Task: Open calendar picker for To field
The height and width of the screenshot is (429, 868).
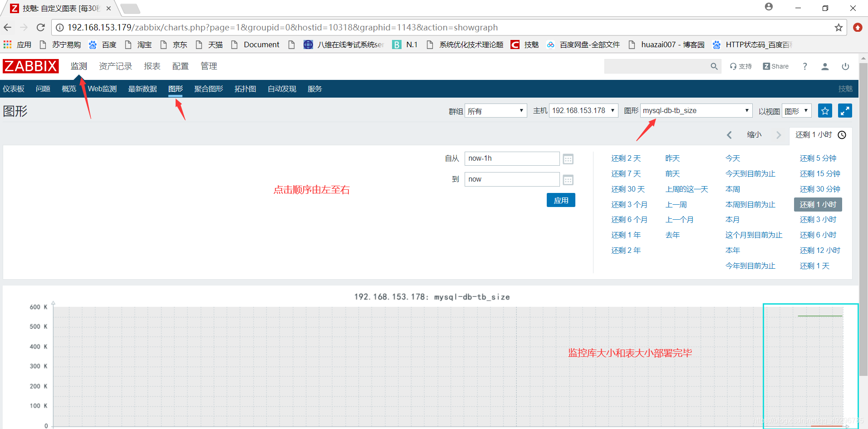Action: (568, 180)
